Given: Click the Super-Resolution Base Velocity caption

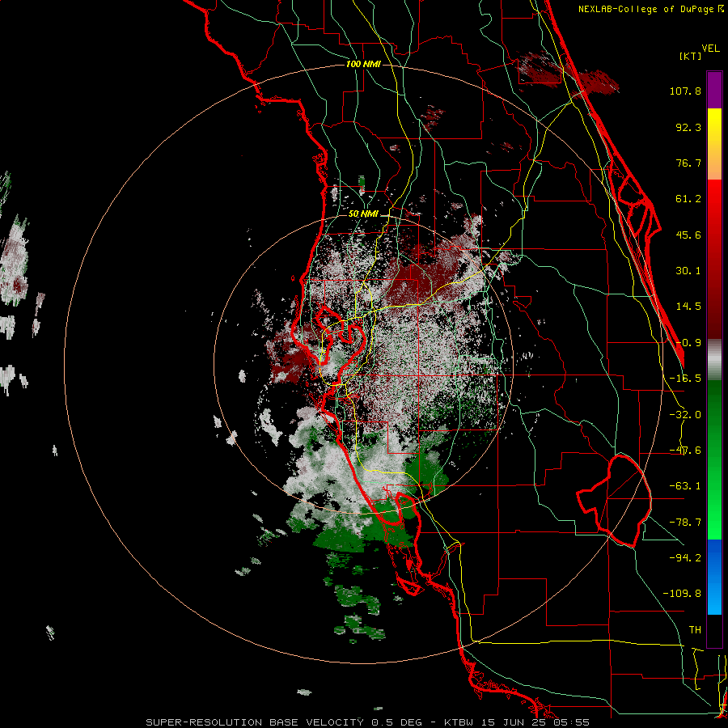Looking at the screenshot, I should [368, 722].
